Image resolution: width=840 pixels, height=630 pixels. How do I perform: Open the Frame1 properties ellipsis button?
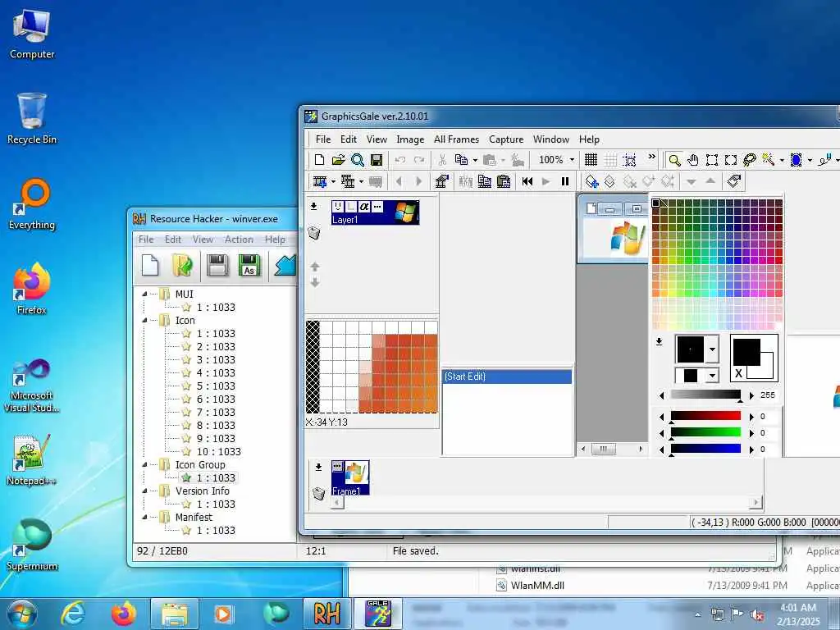pos(337,467)
